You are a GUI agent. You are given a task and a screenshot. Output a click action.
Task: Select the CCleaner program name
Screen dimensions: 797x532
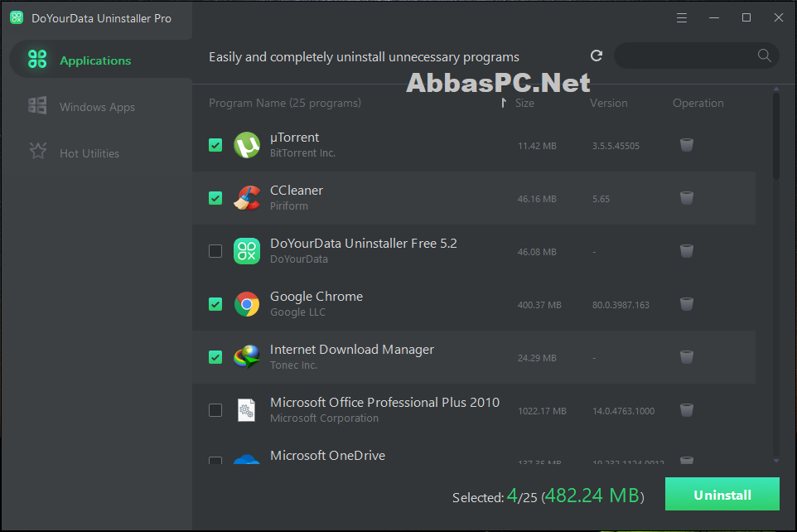pos(297,191)
